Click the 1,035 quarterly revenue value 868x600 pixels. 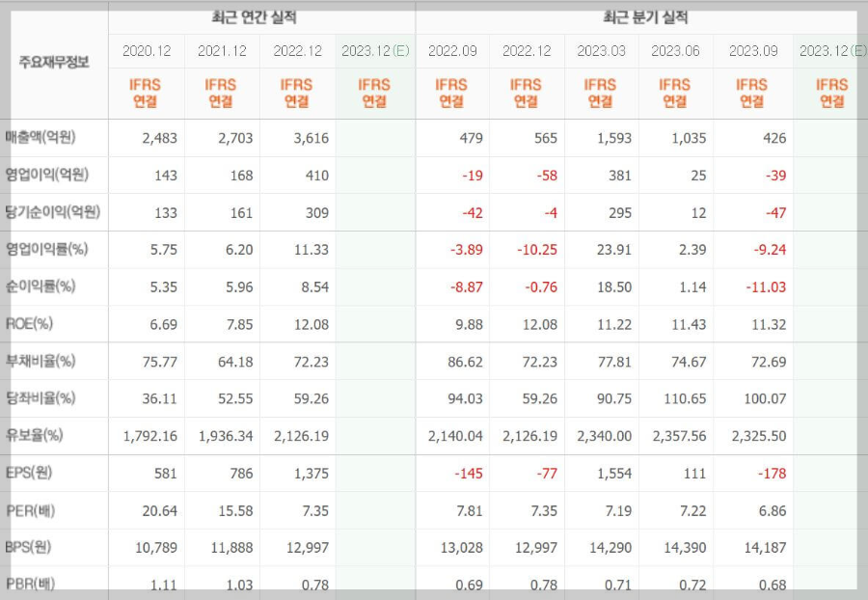[x=689, y=138]
